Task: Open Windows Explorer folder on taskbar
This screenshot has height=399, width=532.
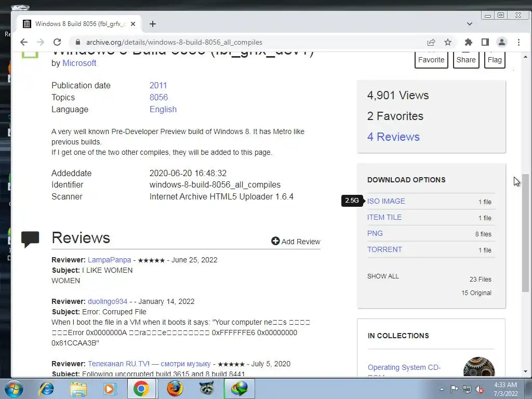Action: tap(79, 389)
